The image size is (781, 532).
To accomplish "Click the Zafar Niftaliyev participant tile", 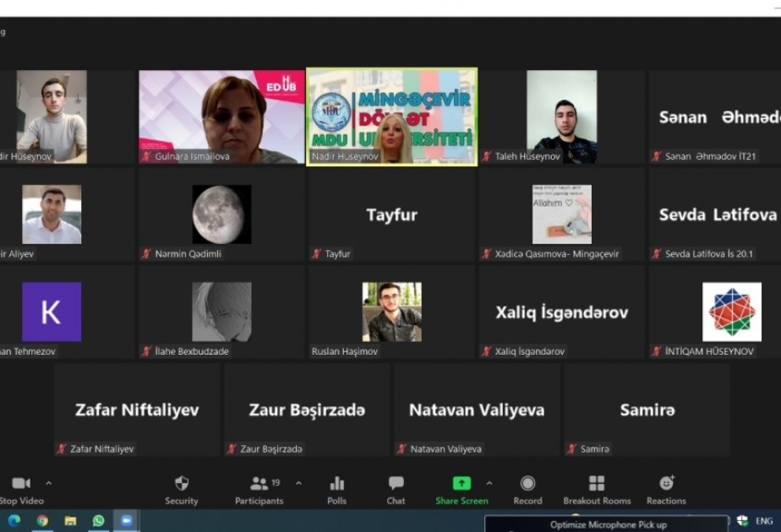I will click(137, 410).
